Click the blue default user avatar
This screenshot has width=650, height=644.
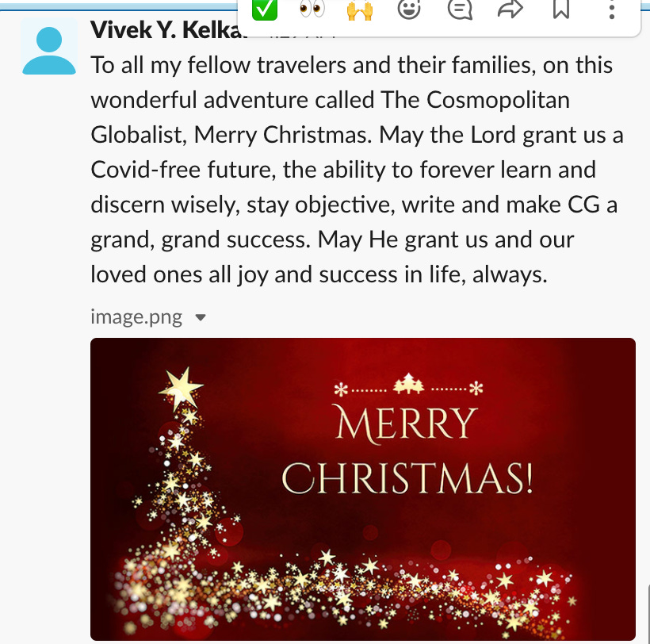[49, 47]
